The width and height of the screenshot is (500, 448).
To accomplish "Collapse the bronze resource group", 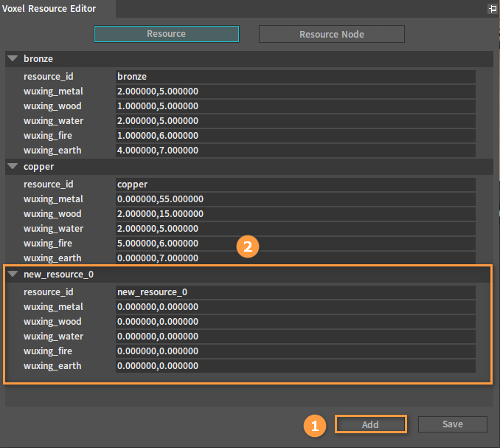I will (13, 58).
